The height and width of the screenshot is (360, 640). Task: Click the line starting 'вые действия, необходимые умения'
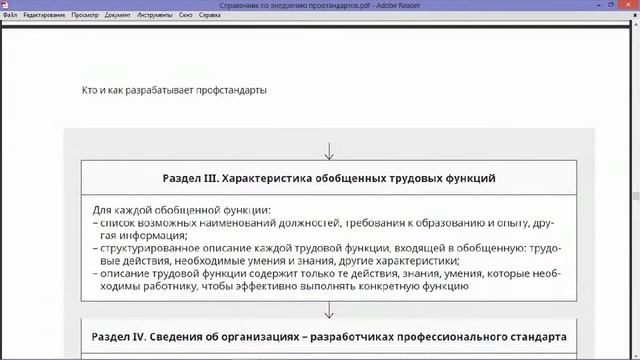point(280,261)
